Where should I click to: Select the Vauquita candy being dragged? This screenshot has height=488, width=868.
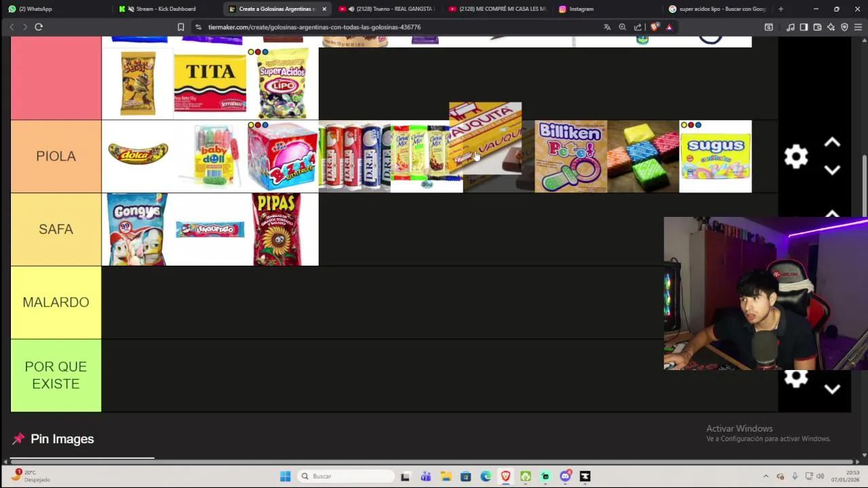[486, 138]
